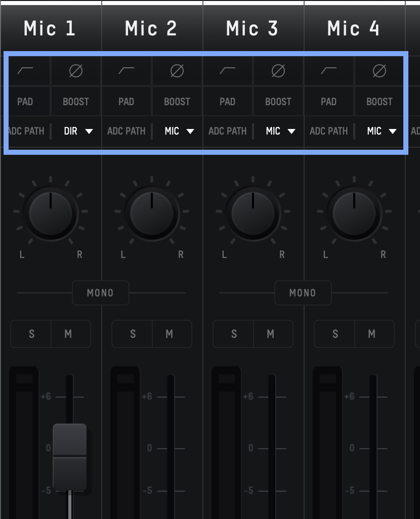Screen dimensions: 420x519
Task: Toggle BOOST on Mic 3
Action: (x=278, y=101)
